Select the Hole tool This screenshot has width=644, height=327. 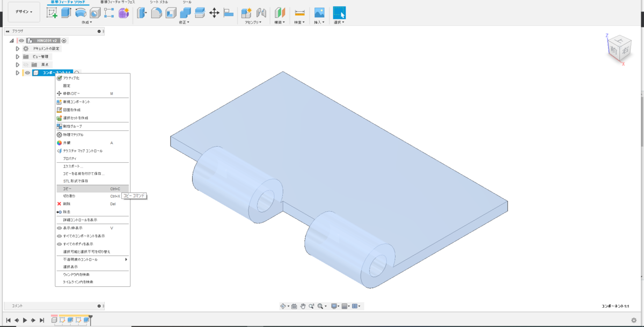coord(95,12)
